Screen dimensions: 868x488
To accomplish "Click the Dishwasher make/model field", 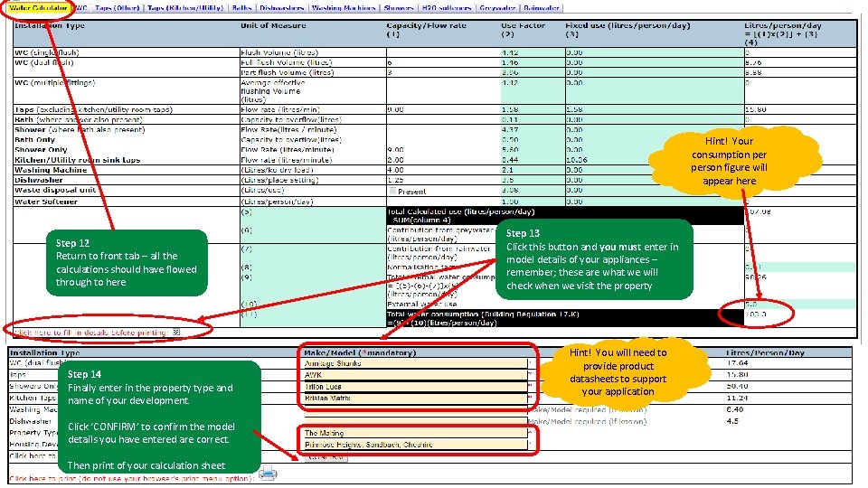I will (x=415, y=422).
